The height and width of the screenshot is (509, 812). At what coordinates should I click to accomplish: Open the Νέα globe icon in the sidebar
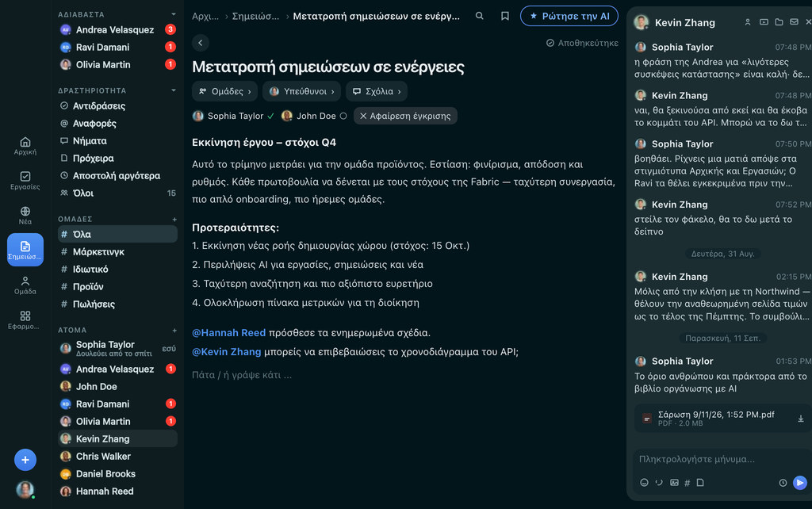tap(25, 215)
